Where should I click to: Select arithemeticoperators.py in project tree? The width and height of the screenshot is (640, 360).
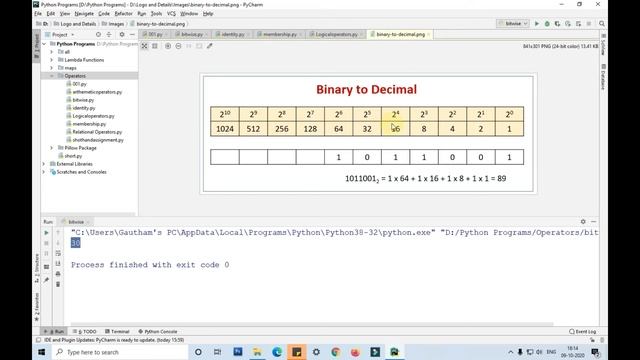pyautogui.click(x=97, y=92)
